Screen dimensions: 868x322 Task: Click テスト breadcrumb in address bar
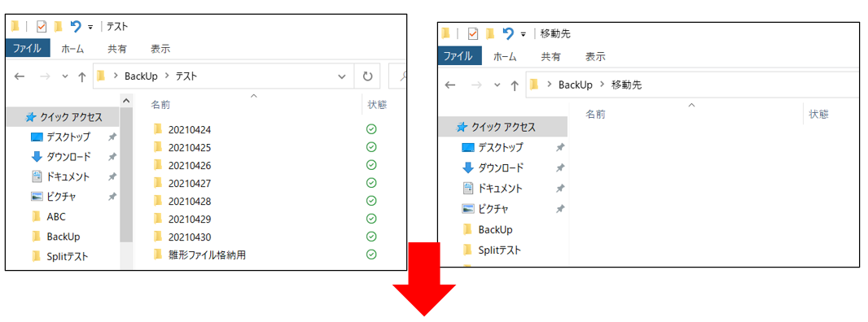tap(186, 76)
